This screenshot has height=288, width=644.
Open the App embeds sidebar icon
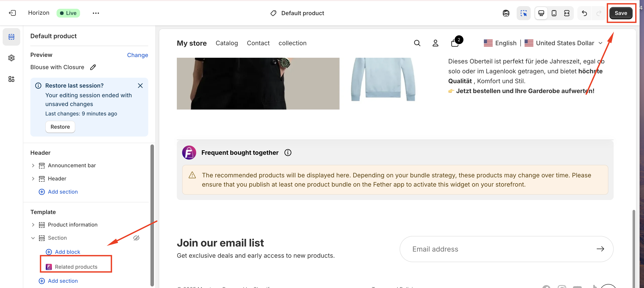(x=11, y=79)
